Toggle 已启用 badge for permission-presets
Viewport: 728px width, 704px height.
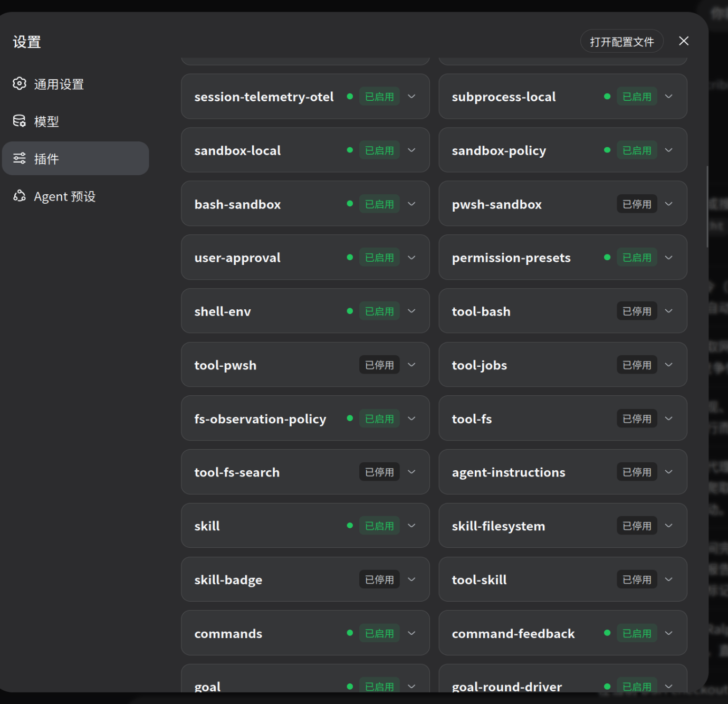637,258
